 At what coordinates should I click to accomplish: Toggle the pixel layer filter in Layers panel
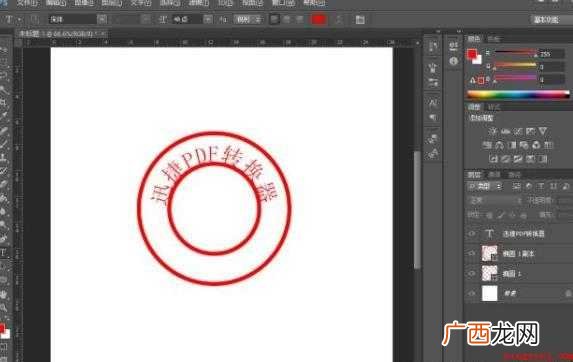click(516, 187)
